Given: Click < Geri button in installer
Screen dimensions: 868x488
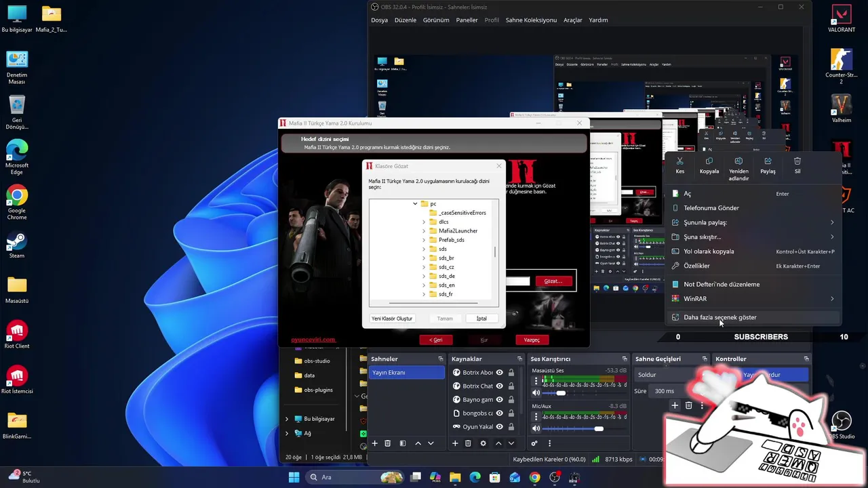Looking at the screenshot, I should click(x=436, y=340).
